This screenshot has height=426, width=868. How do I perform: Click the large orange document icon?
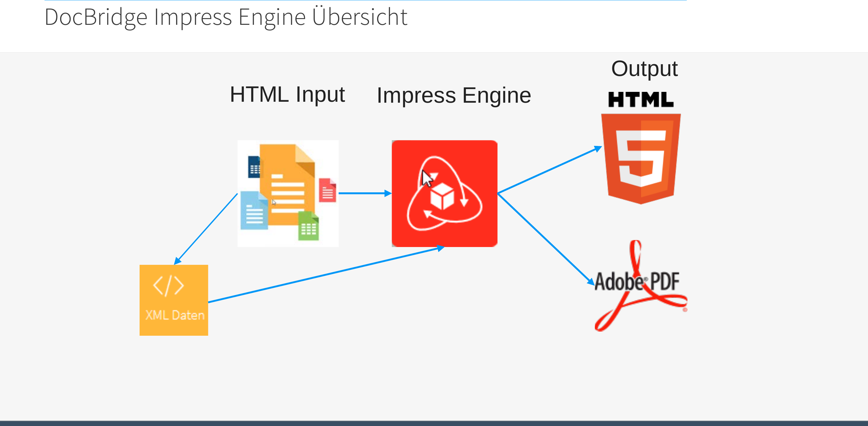[x=287, y=185]
